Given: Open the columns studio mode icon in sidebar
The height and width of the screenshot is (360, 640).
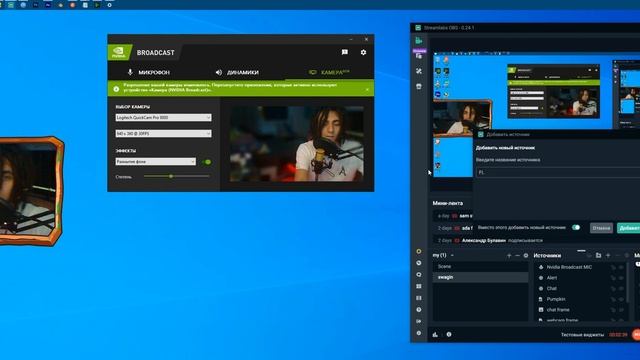Looking at the screenshot, I should [419, 298].
